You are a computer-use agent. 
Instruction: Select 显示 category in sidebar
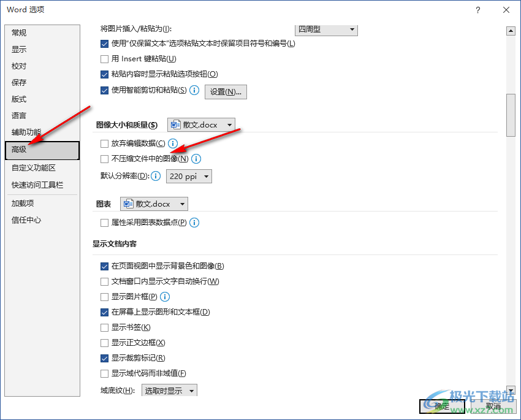[x=42, y=50]
